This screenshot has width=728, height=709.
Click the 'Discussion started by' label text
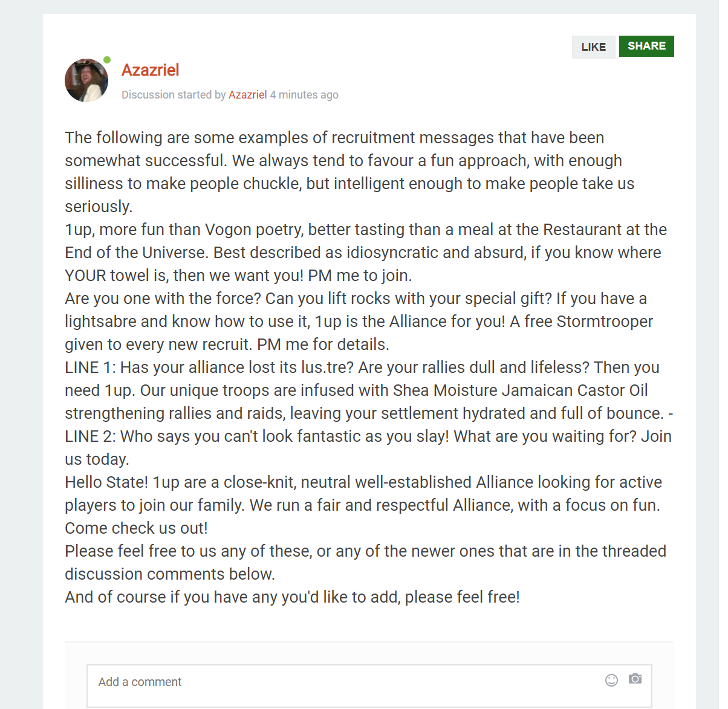pos(174,95)
